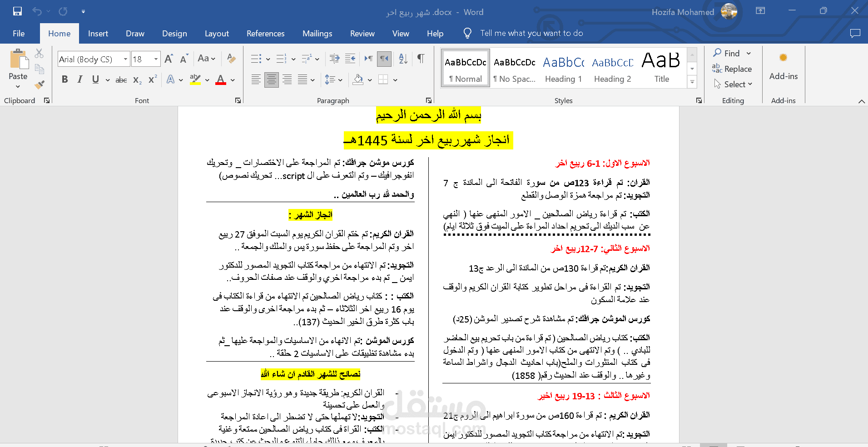Image resolution: width=868 pixels, height=447 pixels.
Task: Toggle Underline formatting
Action: click(95, 79)
